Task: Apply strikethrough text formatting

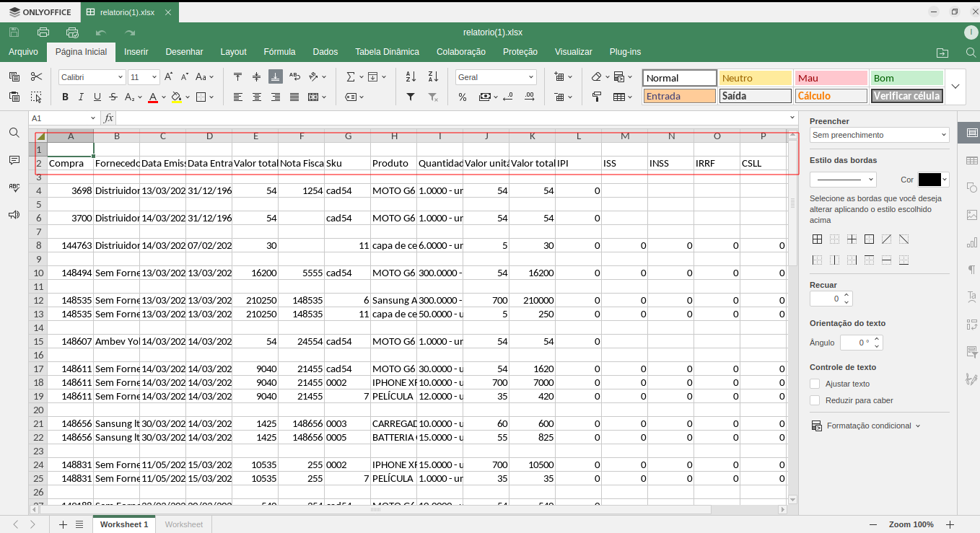Action: (113, 97)
